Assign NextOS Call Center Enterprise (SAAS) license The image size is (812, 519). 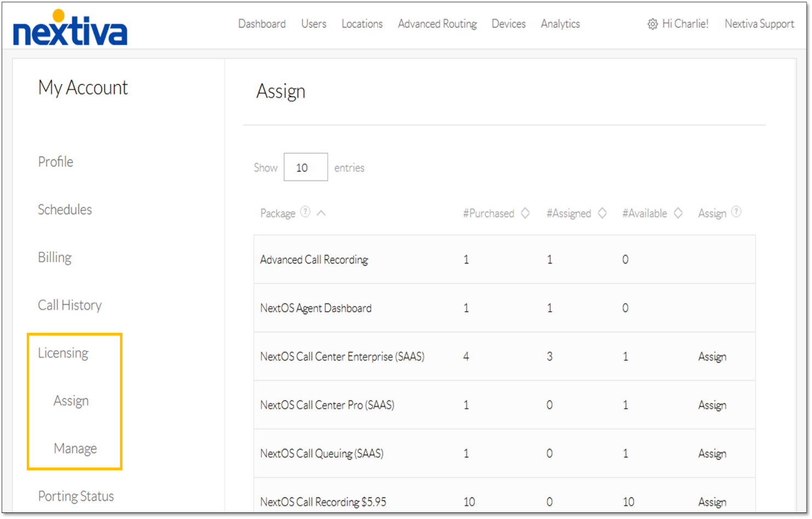(x=712, y=357)
